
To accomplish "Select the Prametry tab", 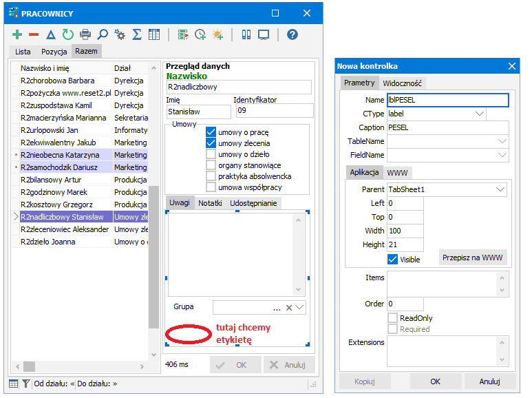I will pyautogui.click(x=359, y=83).
